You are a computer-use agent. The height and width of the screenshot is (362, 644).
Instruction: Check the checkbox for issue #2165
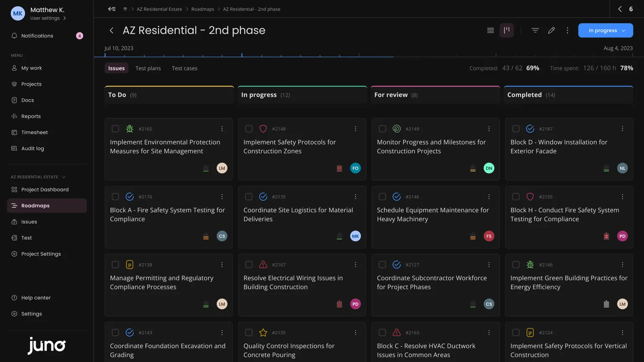(115, 129)
